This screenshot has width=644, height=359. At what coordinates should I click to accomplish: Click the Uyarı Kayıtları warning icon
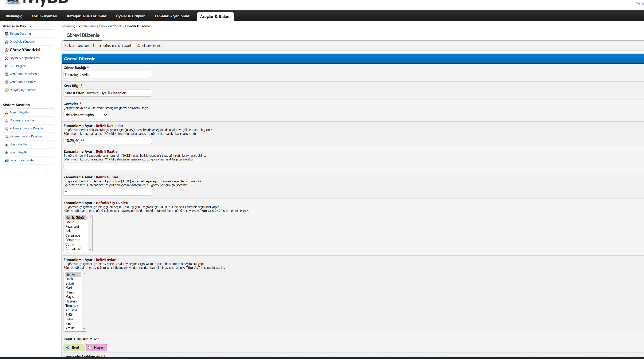(6, 145)
